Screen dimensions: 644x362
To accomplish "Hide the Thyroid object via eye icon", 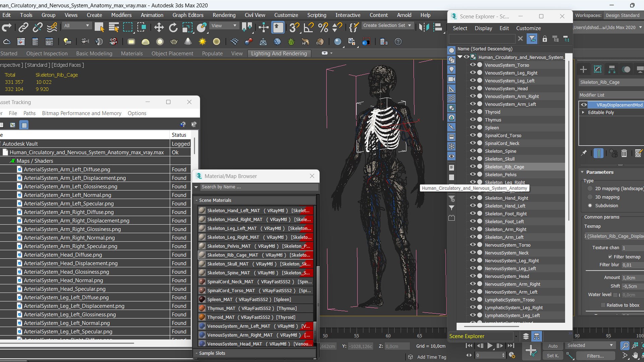I will 473,112.
